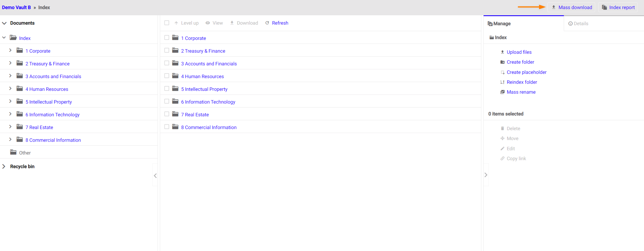Expand the Recycle bin section
Screen dimensions: 644x251
pyautogui.click(x=4, y=166)
